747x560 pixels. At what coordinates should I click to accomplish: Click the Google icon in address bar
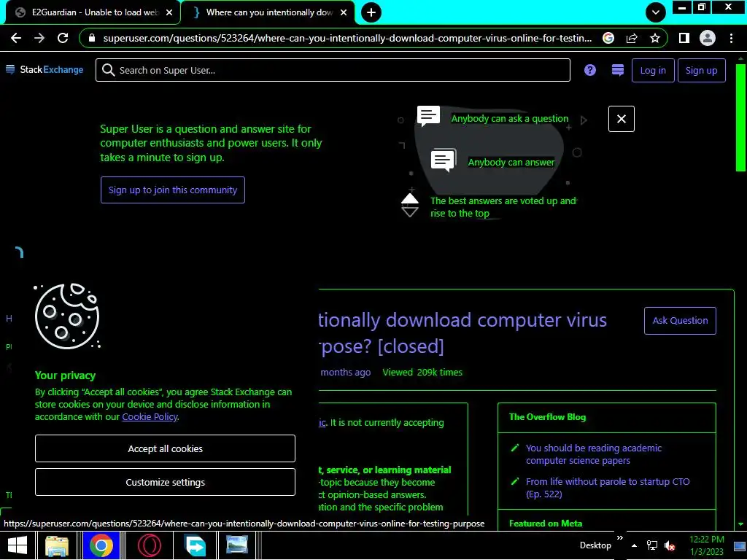click(x=608, y=38)
